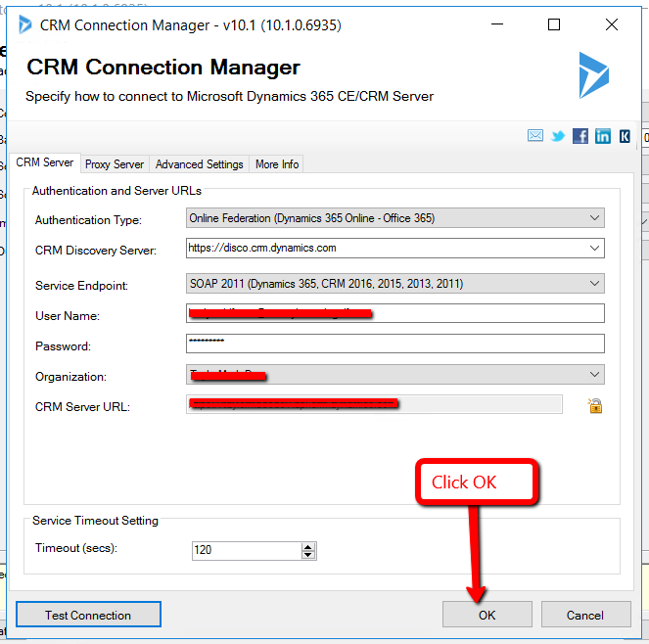This screenshot has height=644, width=649.
Task: Open the Advanced Settings tab
Action: click(x=199, y=164)
